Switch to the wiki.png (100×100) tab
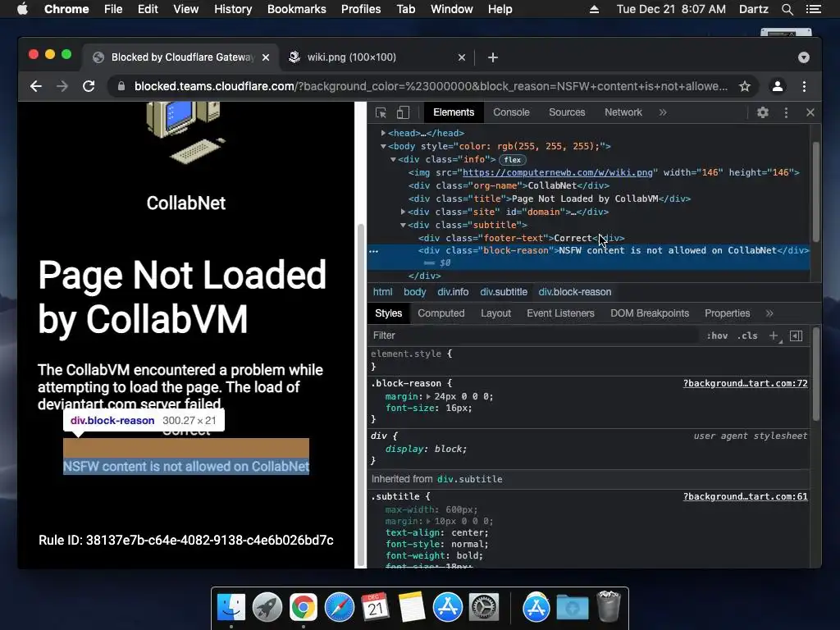The height and width of the screenshot is (630, 840). click(x=374, y=57)
